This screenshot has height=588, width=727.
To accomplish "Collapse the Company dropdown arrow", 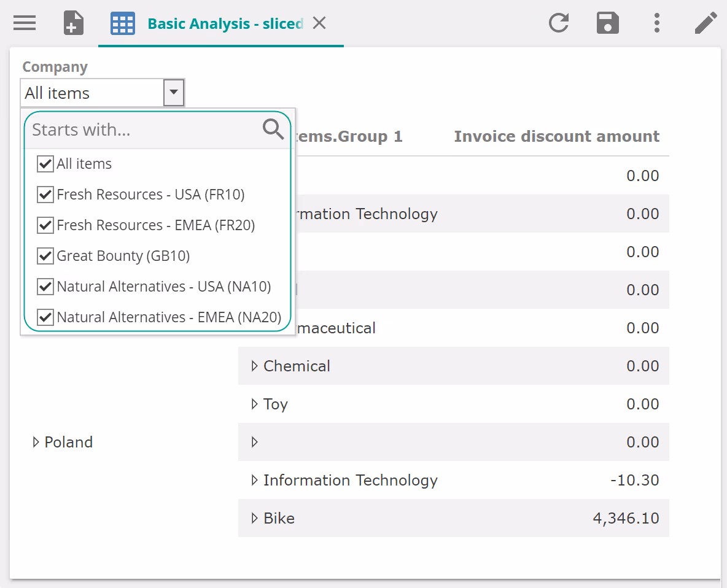I will (x=174, y=93).
